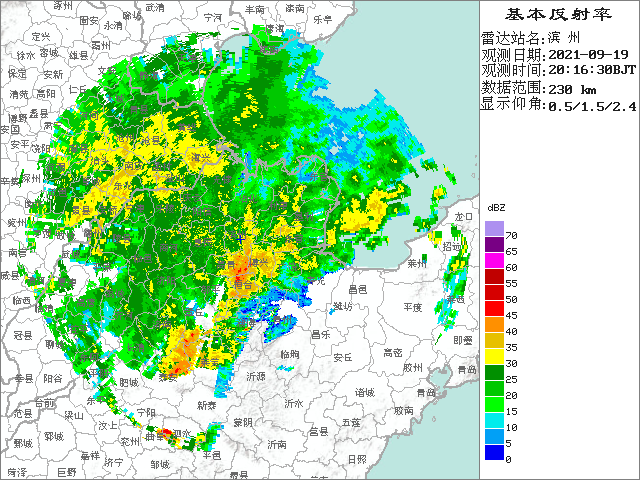
Task: Click the dark blue 0 dBZ swatch
Action: [x=494, y=452]
